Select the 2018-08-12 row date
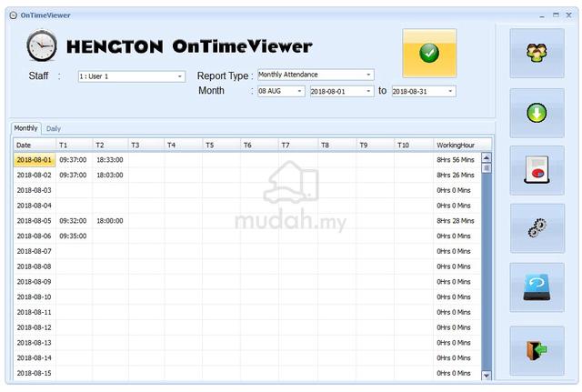The image size is (582, 392). point(35,327)
